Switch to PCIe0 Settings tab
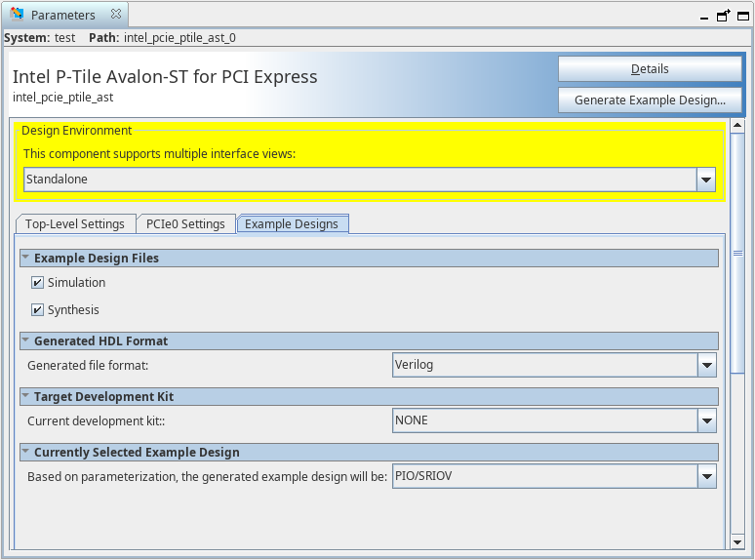The image size is (755, 560). coord(185,224)
